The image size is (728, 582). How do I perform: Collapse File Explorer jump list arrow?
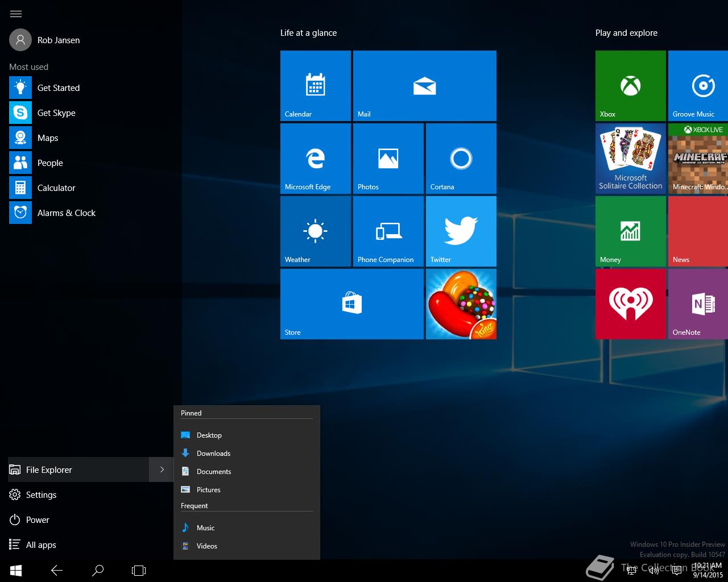[x=162, y=469]
